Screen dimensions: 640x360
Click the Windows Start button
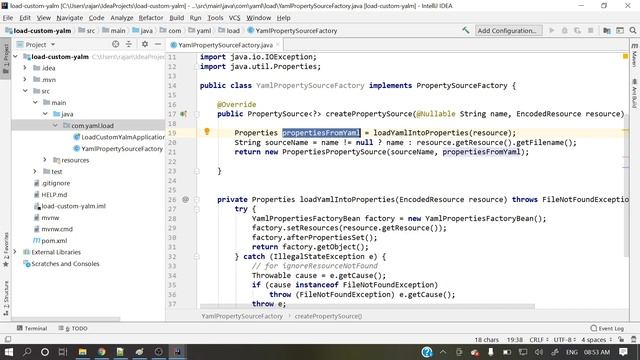[x=9, y=352]
